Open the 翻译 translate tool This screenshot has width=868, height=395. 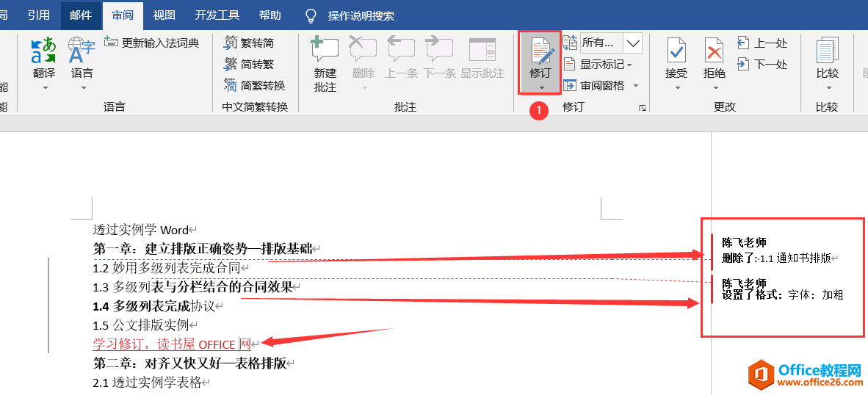pyautogui.click(x=44, y=64)
